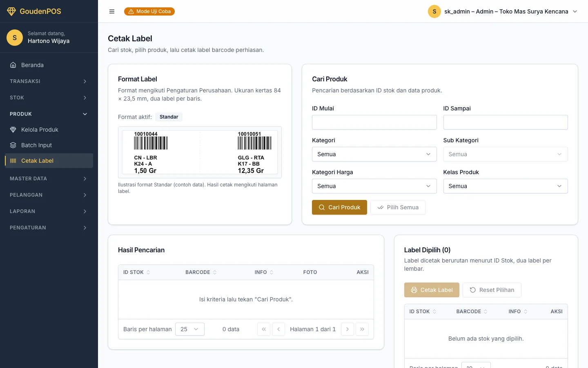Image resolution: width=588 pixels, height=368 pixels.
Task: Expand the PELANGGAN sidebar section
Action: pyautogui.click(x=49, y=195)
